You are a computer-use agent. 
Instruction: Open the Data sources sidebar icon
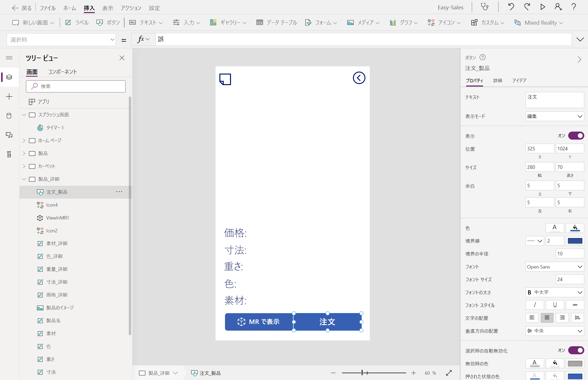(x=9, y=116)
